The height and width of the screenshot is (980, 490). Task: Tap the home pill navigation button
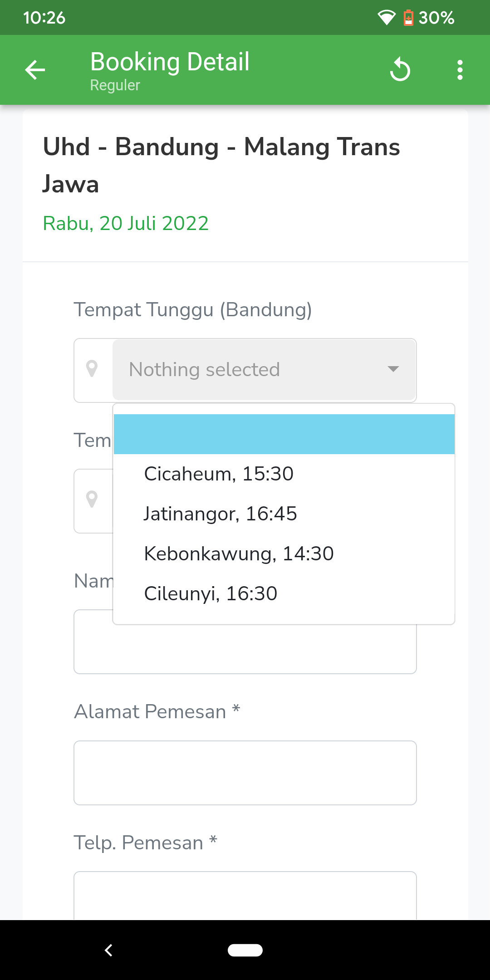(x=245, y=950)
